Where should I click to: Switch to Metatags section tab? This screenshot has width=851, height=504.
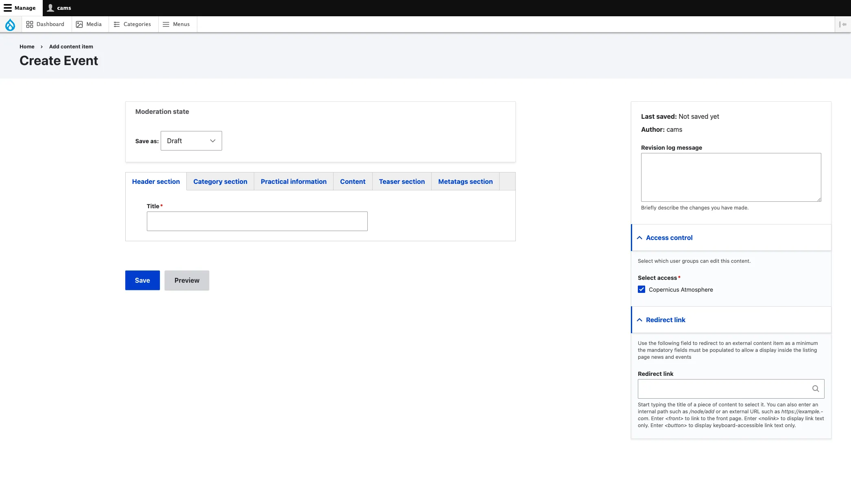[465, 182]
